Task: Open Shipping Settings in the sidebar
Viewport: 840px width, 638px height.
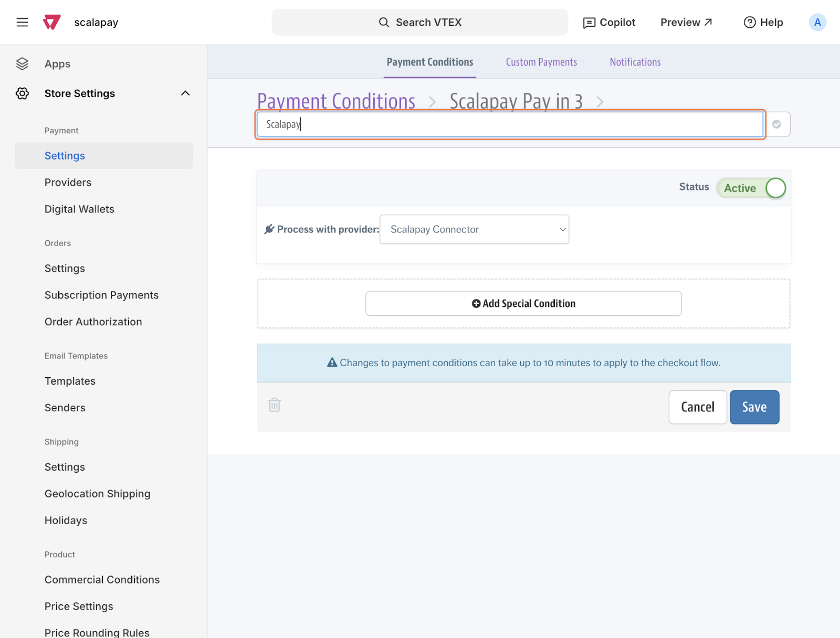Action: [x=65, y=467]
